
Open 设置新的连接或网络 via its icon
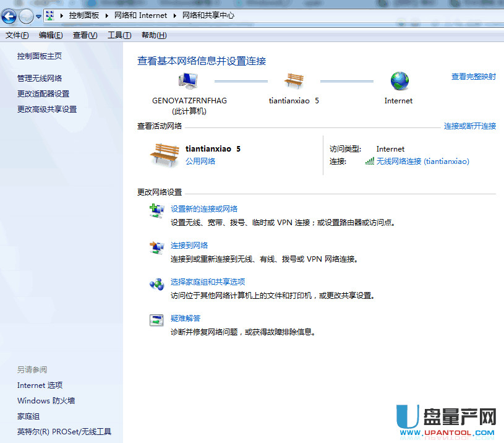(x=156, y=210)
